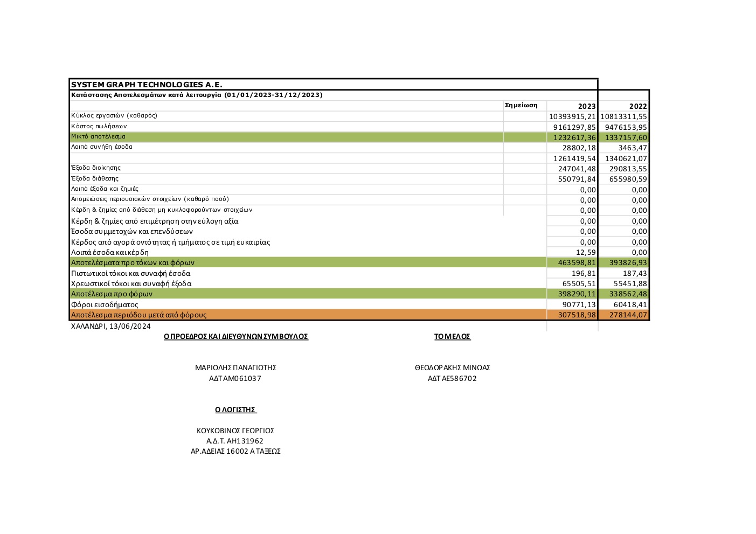The image size is (756, 534).
Task: Select the final 2023 result 307518,98
Action: [577, 315]
